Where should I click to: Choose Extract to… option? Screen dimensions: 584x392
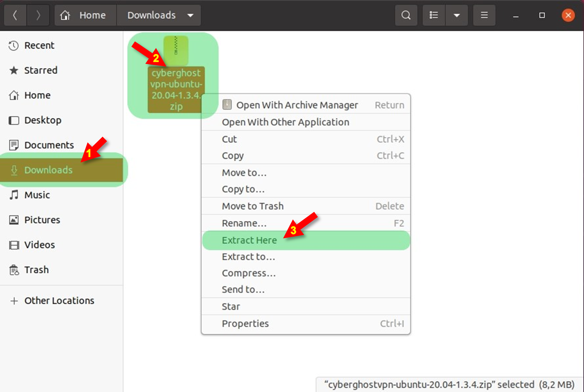point(306,257)
